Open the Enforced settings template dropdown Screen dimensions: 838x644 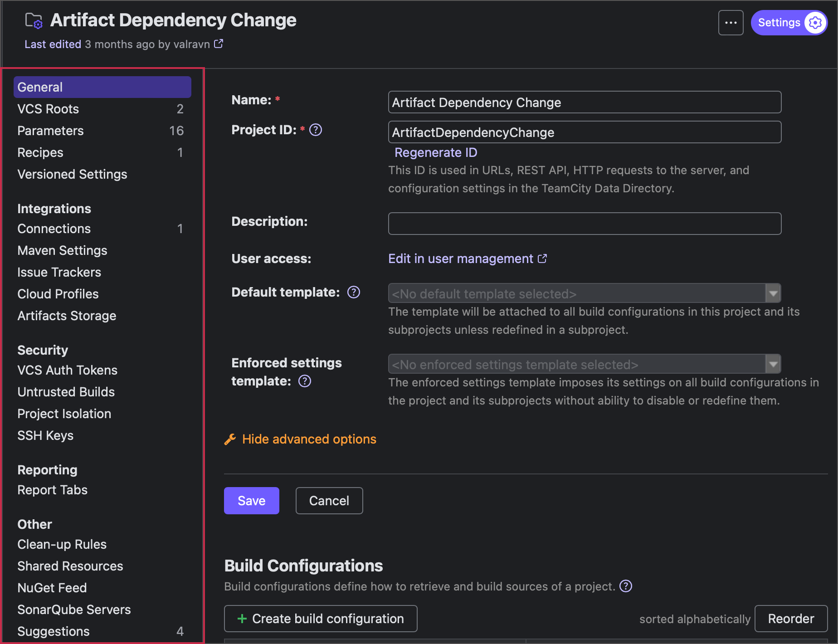tap(773, 364)
